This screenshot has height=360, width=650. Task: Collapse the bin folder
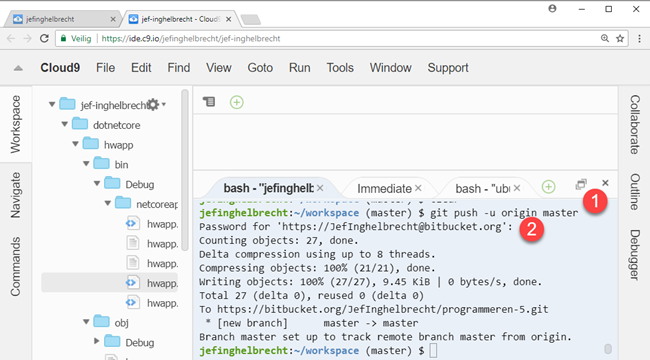pyautogui.click(x=86, y=164)
